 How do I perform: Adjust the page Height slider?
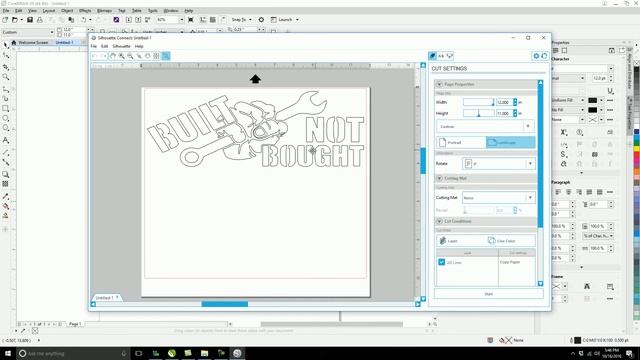tap(478, 113)
